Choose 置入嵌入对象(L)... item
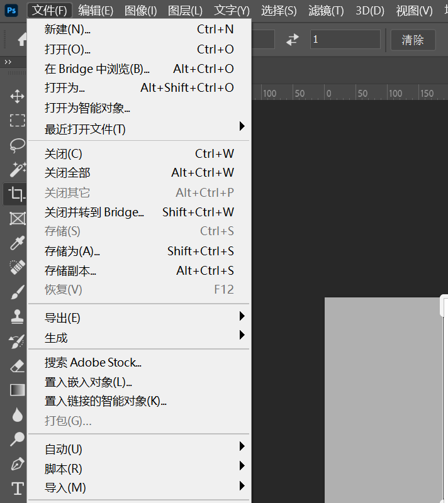 click(139, 382)
